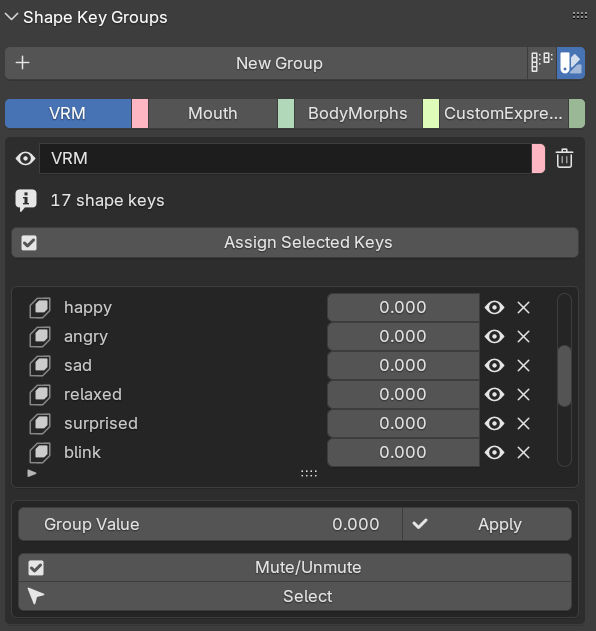This screenshot has height=631, width=596.
Task: Mute the angry shape key eye
Action: point(494,336)
